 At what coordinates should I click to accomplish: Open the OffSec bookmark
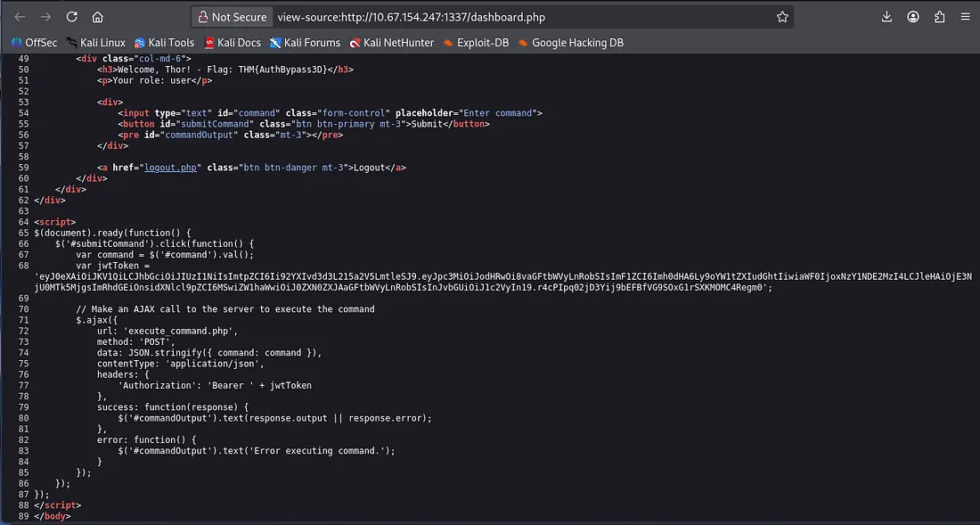point(34,42)
